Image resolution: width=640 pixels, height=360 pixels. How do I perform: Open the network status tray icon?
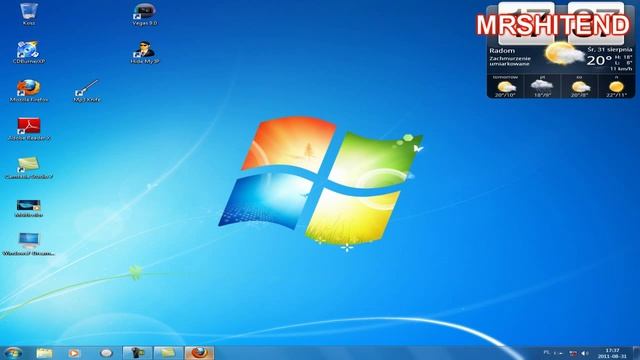[573, 353]
